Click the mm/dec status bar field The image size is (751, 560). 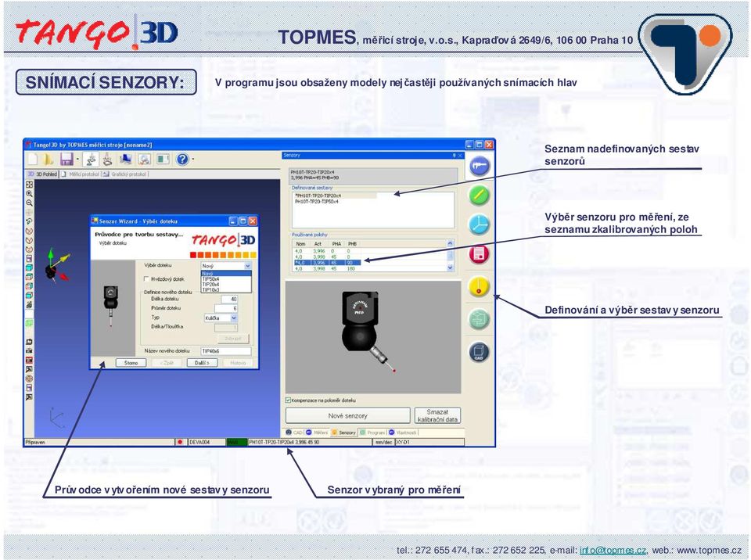(383, 442)
